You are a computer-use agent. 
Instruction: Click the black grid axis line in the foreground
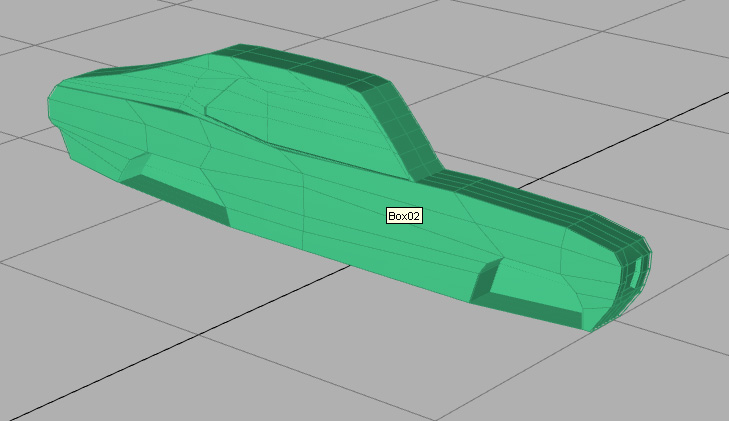coord(150,358)
